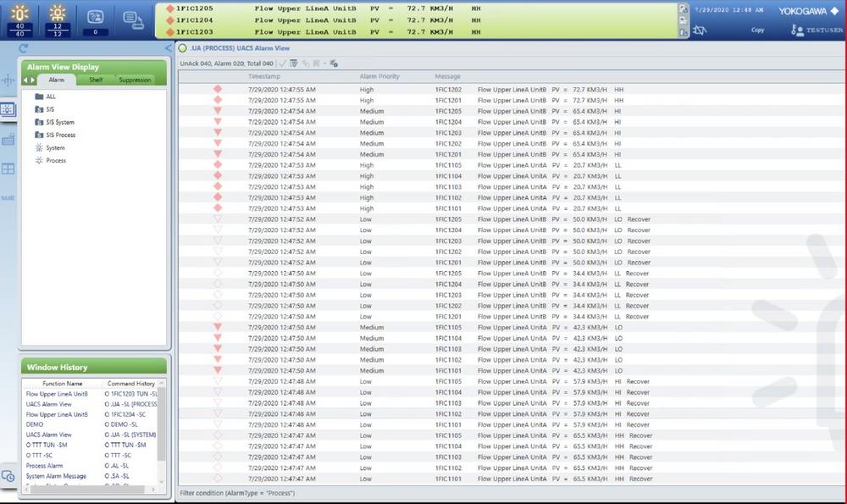847x504 pixels.
Task: Switch to the Shelf tab
Action: click(x=96, y=80)
